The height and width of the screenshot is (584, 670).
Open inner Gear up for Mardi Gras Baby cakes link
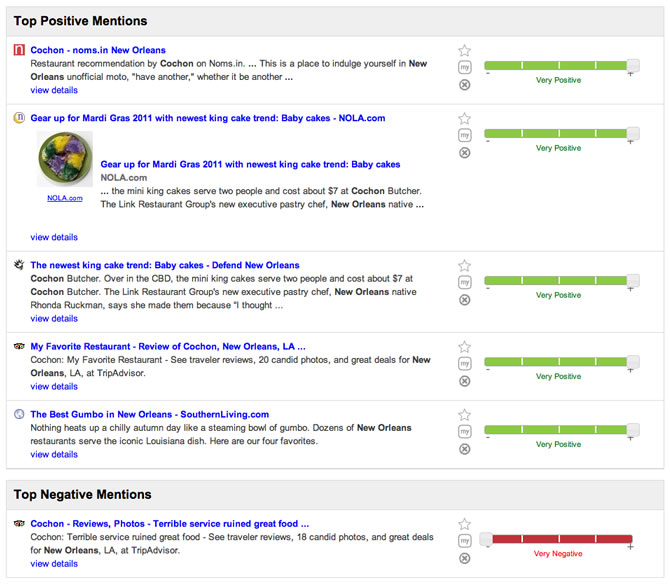coord(250,164)
